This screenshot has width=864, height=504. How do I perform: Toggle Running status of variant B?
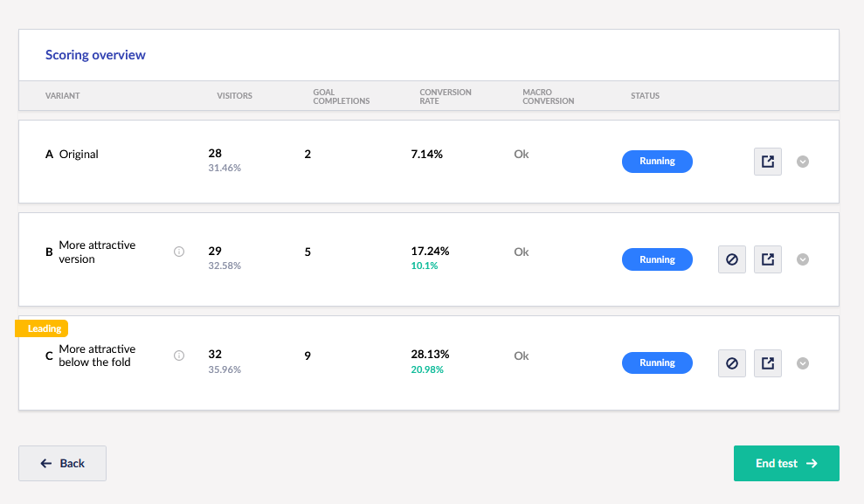click(x=657, y=259)
